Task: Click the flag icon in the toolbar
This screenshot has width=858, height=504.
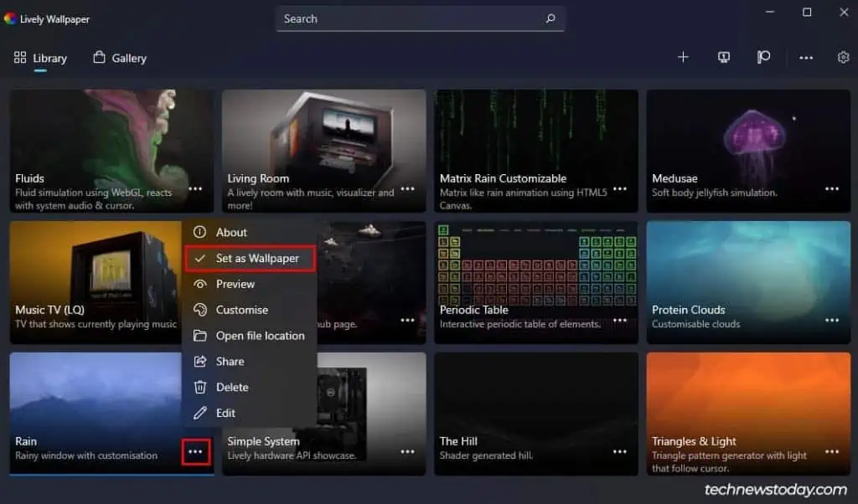Action: click(x=763, y=57)
